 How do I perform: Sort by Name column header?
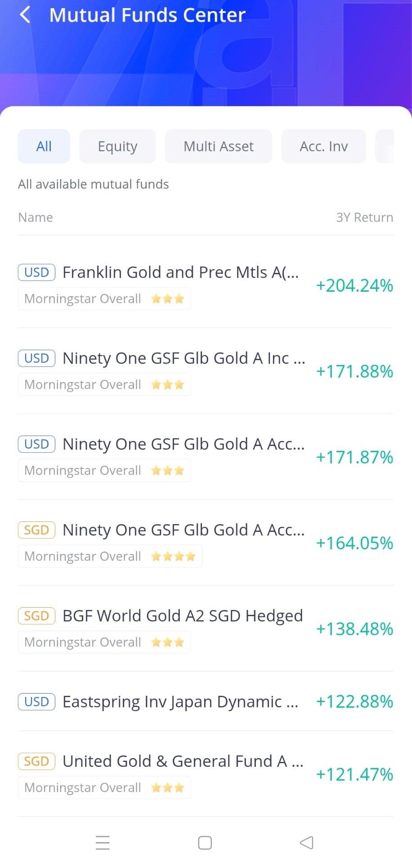(36, 218)
